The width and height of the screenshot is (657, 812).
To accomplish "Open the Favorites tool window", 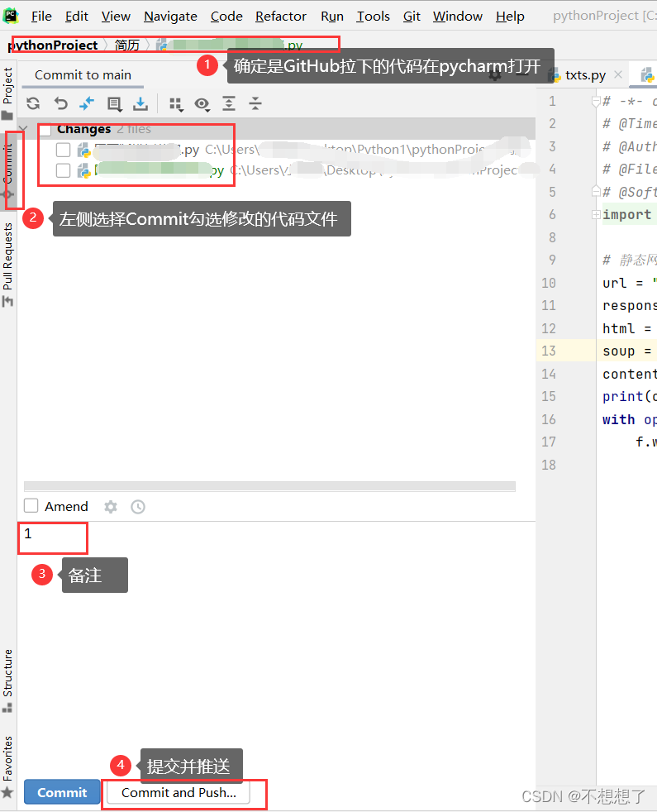I will click(x=7, y=767).
